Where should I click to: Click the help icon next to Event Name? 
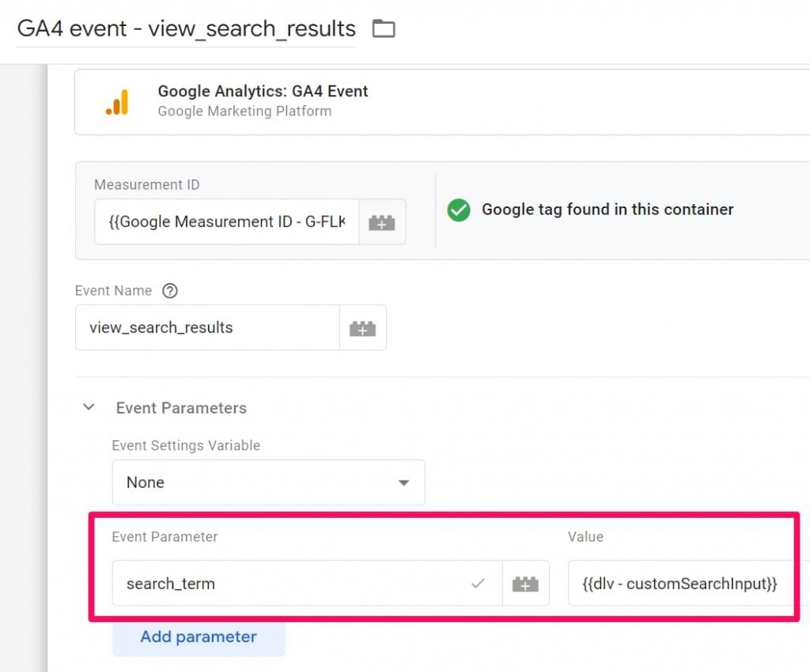[x=170, y=291]
